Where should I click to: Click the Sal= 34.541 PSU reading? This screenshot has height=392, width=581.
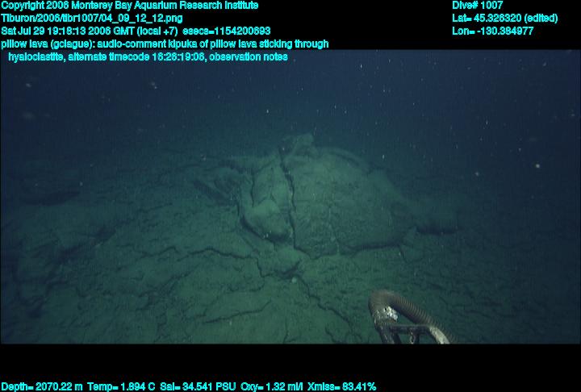point(198,387)
